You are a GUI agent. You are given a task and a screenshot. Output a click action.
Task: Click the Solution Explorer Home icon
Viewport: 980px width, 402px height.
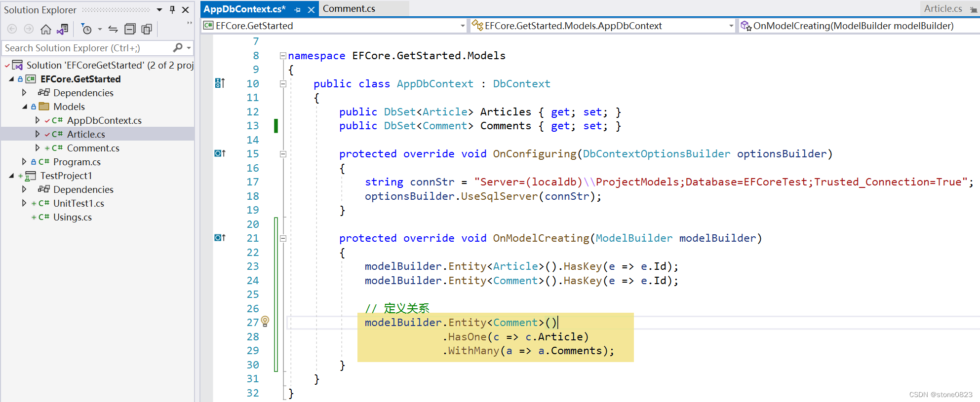click(46, 29)
